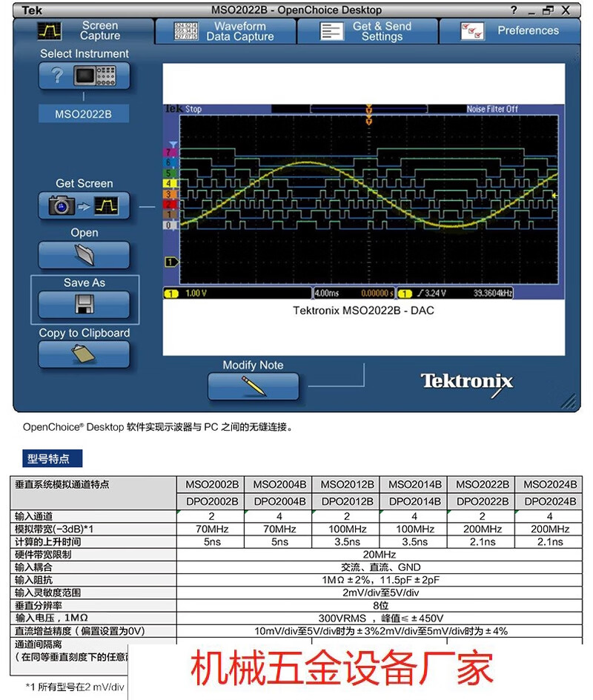Click the '39.3604kHz' frequency readout
The height and width of the screenshot is (700, 593).
coord(493,294)
